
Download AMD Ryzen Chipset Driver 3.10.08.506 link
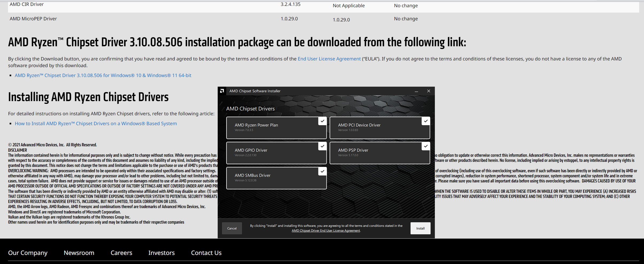(x=103, y=75)
